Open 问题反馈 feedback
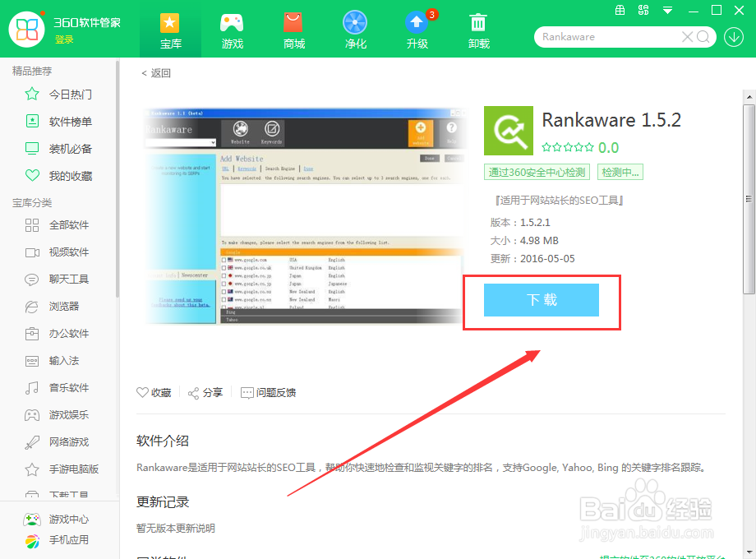The image size is (756, 559). click(268, 393)
